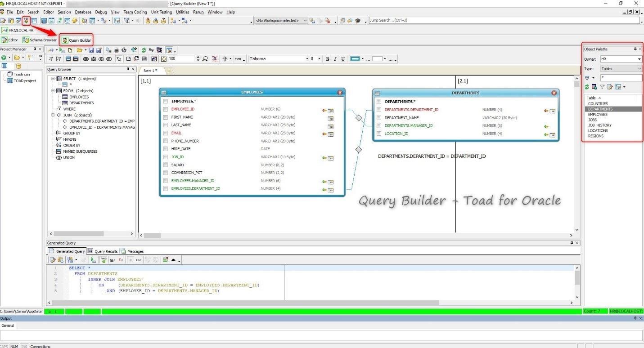
Task: Click the lightning bolt icon in top toolbar
Action: (x=75, y=21)
